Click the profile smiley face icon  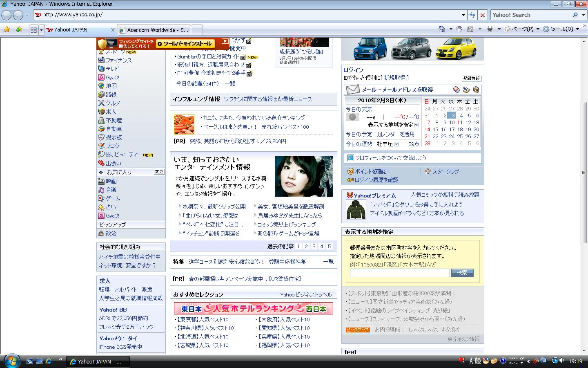pos(350,158)
